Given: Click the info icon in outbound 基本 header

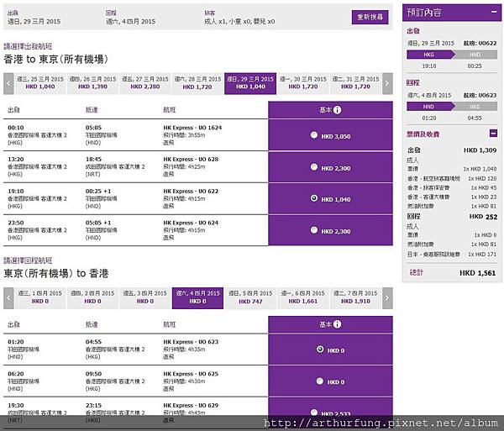Looking at the screenshot, I should click(x=337, y=110).
